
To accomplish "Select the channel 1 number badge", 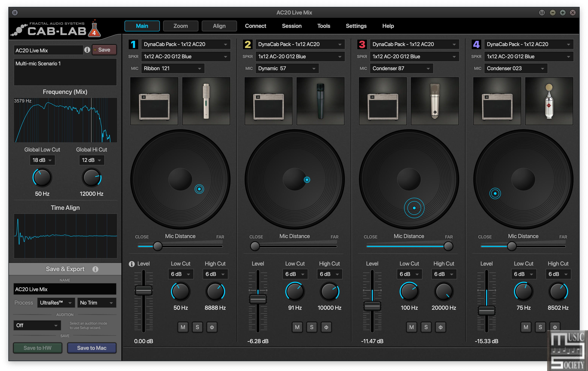I will point(133,44).
